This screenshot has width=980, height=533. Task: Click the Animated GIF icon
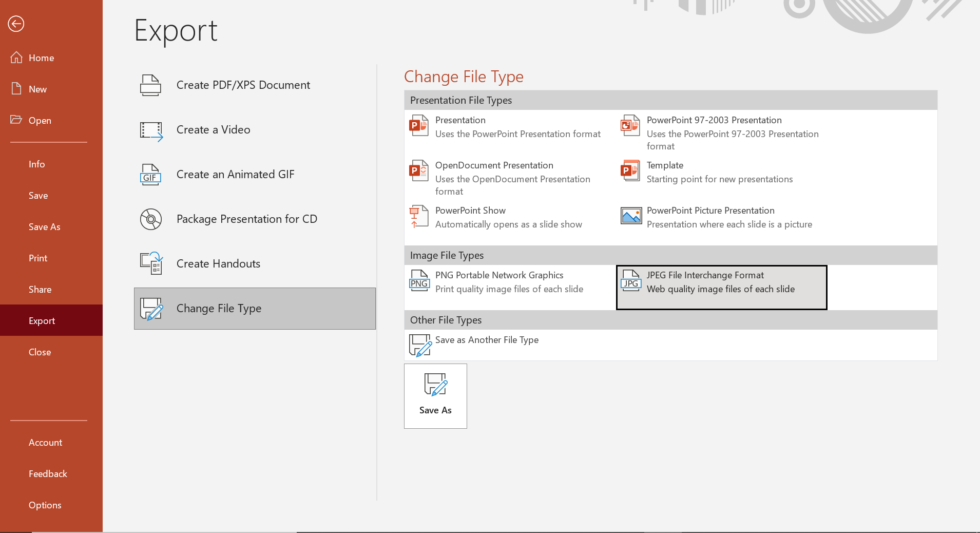coord(150,175)
